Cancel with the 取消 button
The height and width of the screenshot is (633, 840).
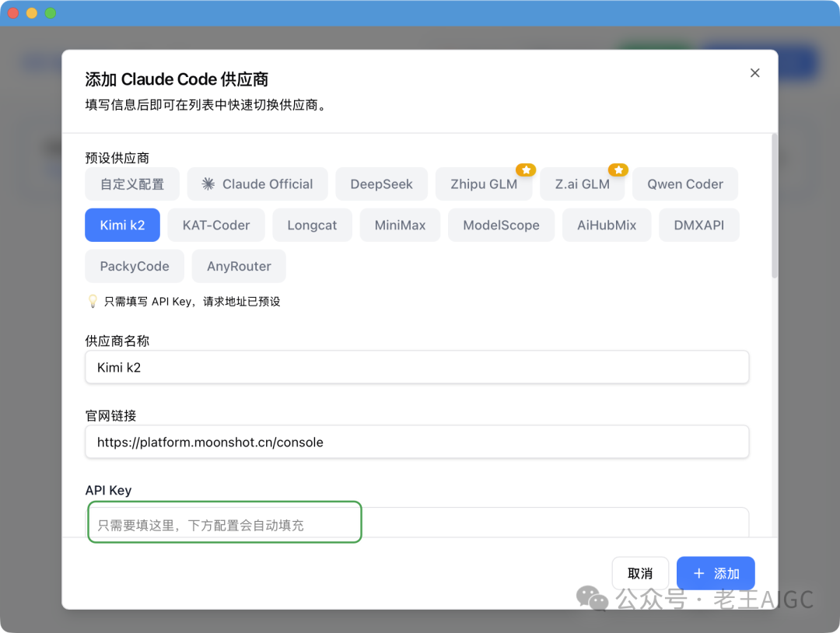pos(640,574)
